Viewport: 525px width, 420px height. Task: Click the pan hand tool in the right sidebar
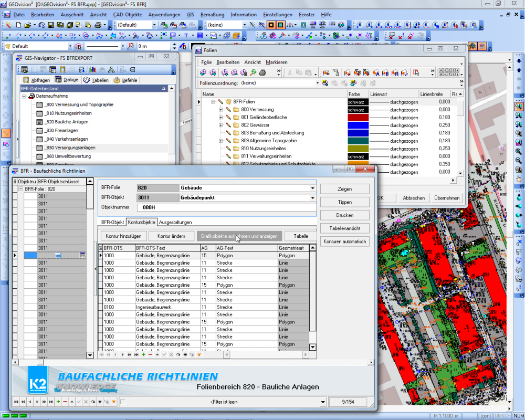(519, 178)
